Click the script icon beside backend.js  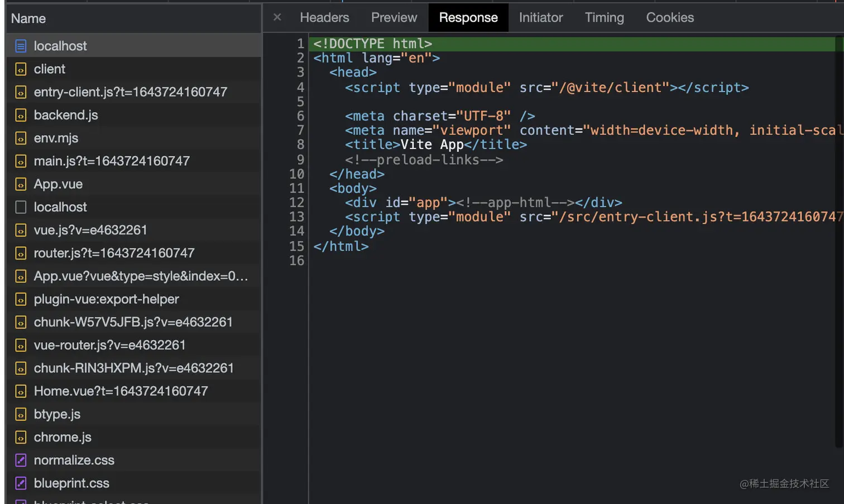coord(21,115)
